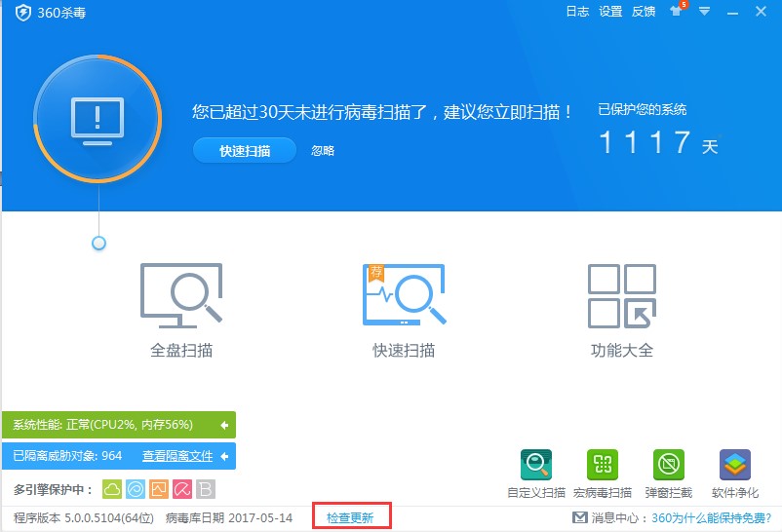
Task: Collapse the 系统性能 green bar arrow
Action: (224, 425)
